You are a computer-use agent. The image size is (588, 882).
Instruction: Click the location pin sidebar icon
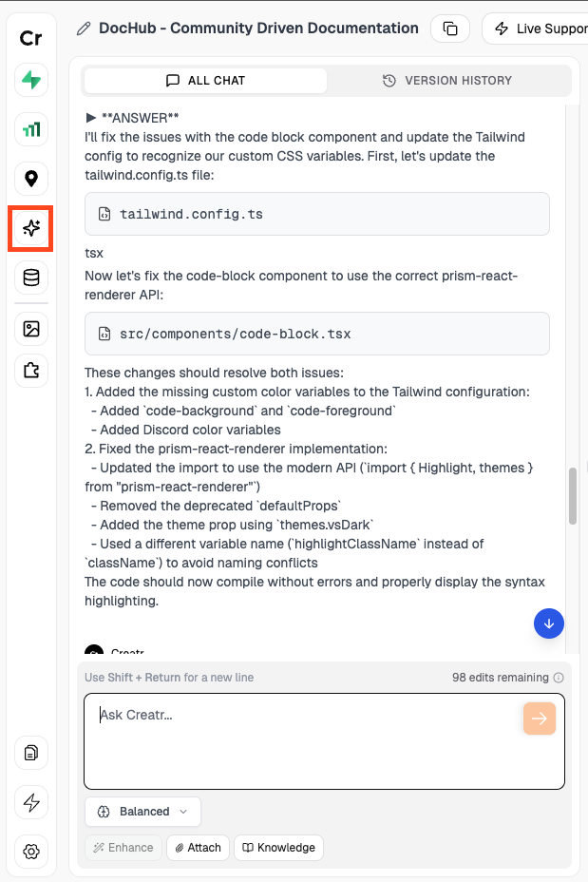[x=30, y=179]
